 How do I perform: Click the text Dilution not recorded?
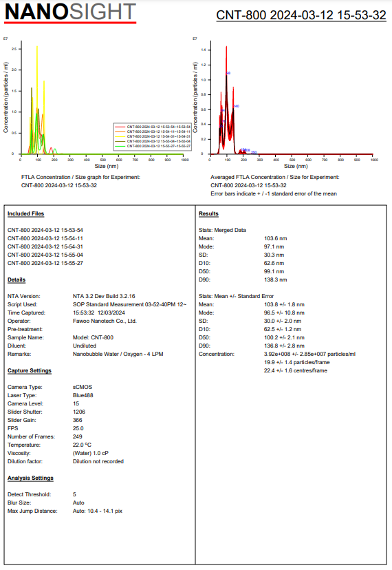point(98,462)
